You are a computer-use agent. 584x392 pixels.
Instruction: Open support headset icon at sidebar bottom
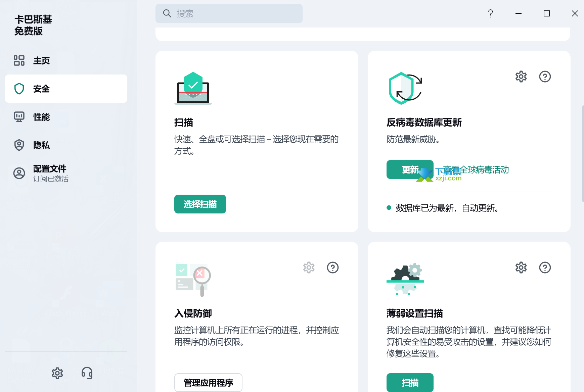pos(87,373)
